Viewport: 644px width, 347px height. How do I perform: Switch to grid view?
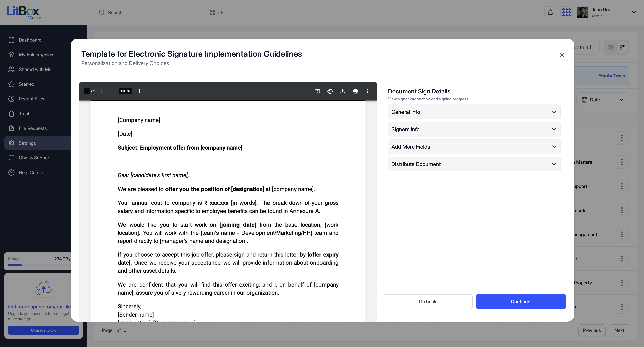(x=610, y=47)
